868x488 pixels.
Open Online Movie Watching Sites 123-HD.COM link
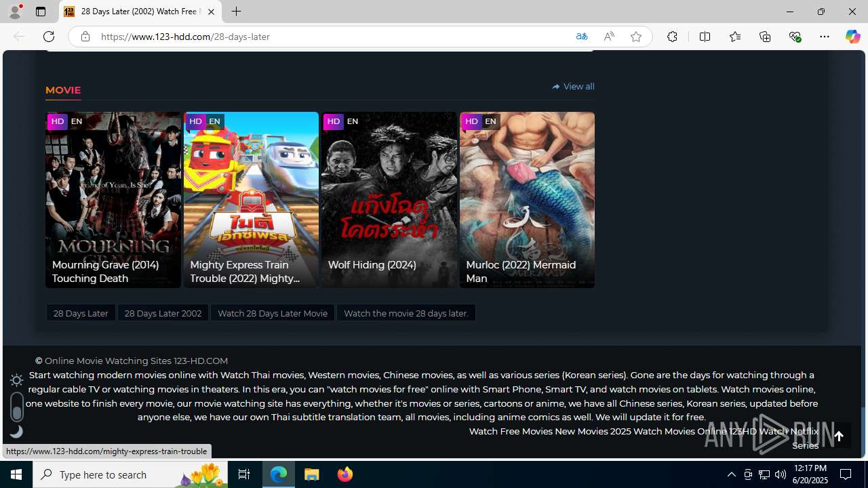coord(136,361)
